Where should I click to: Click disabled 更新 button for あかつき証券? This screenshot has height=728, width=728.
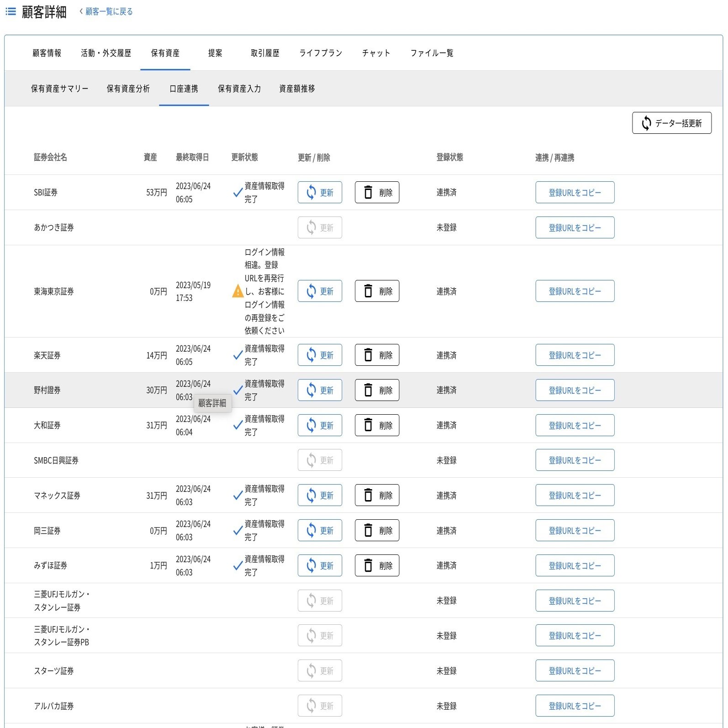coord(320,227)
